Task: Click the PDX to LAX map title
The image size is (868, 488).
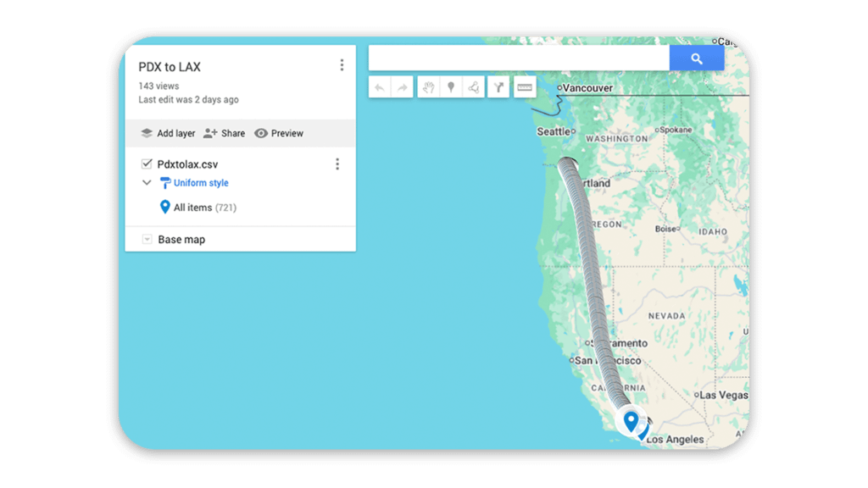Action: [x=170, y=67]
